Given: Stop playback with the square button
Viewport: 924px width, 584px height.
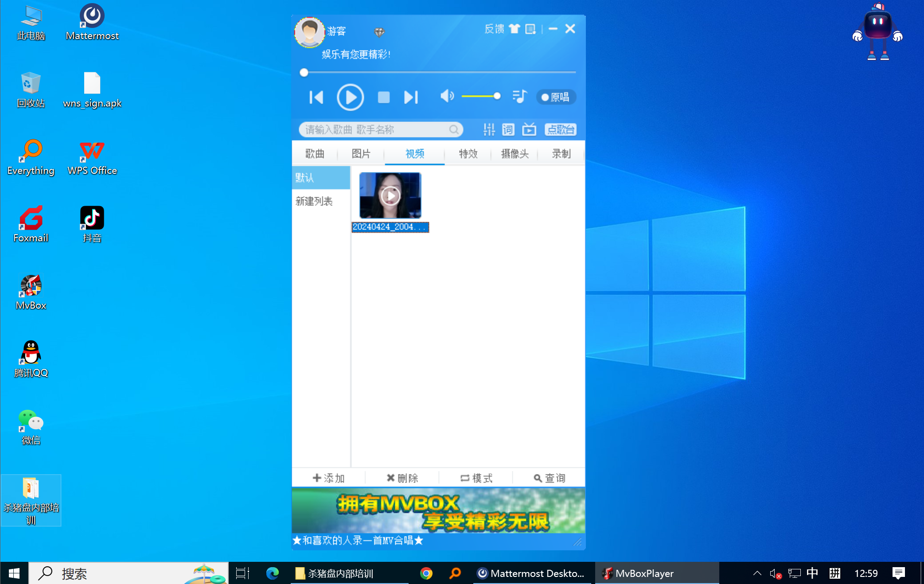Looking at the screenshot, I should coord(383,97).
